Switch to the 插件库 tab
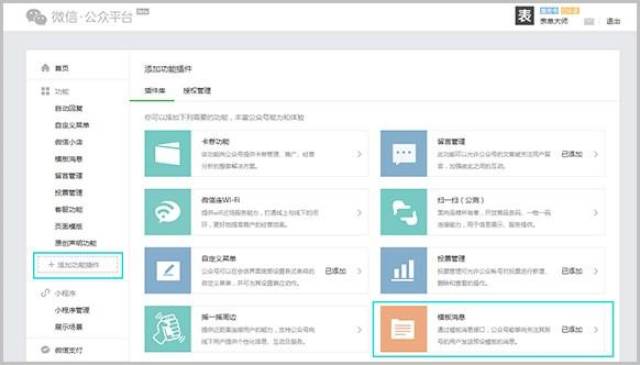 (155, 91)
